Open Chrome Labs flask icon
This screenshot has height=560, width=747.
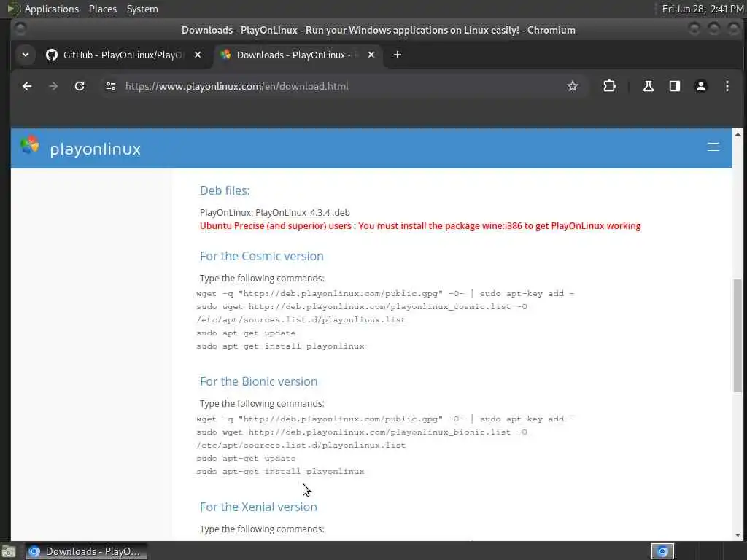pos(648,86)
